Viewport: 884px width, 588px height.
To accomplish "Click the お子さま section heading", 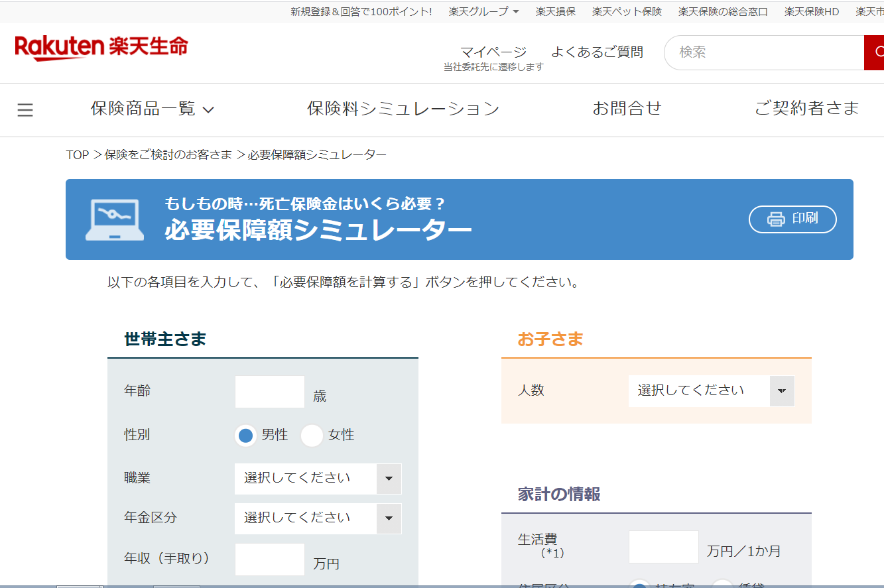I will click(x=550, y=339).
